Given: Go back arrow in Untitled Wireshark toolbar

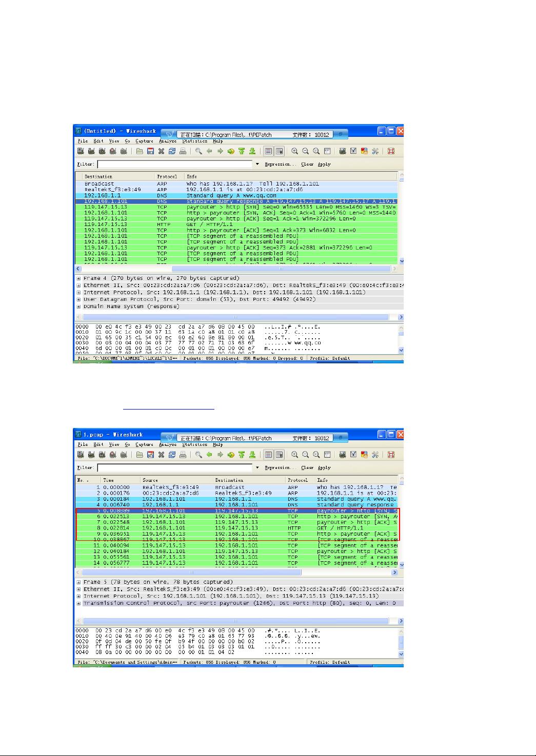Looking at the screenshot, I should click(209, 151).
